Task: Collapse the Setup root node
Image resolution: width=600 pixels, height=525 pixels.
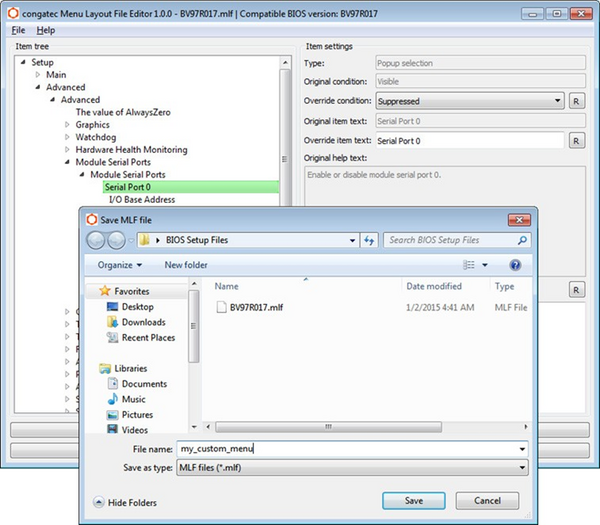Action: pos(23,62)
